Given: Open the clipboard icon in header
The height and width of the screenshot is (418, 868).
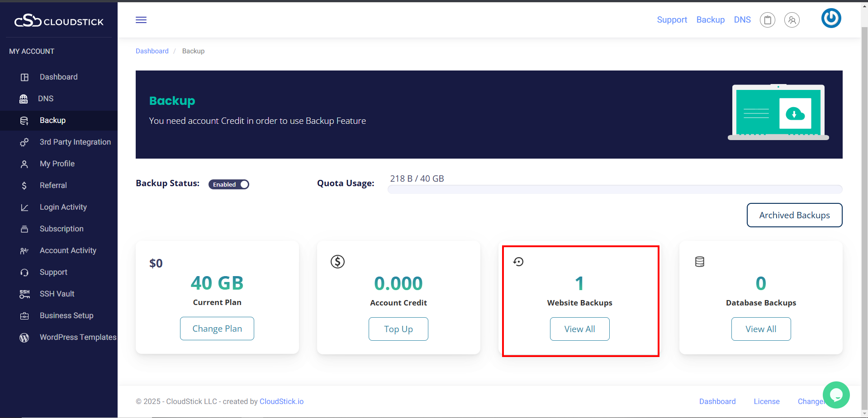Looking at the screenshot, I should click(767, 20).
